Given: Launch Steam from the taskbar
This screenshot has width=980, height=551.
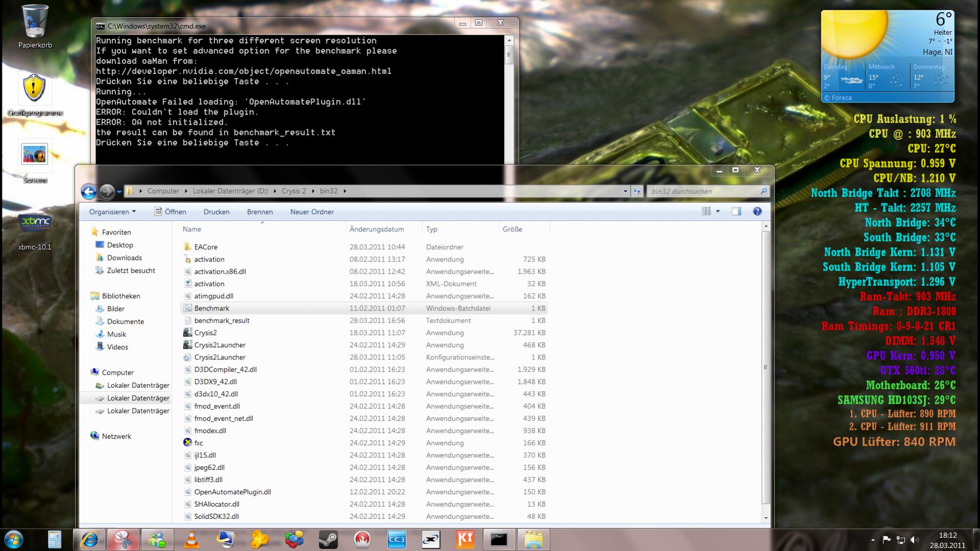Looking at the screenshot, I should click(x=328, y=540).
